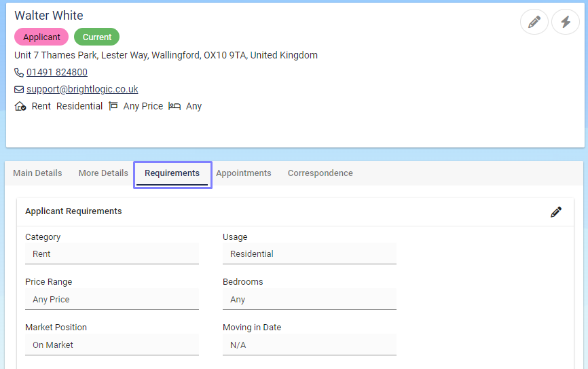The height and width of the screenshot is (369, 588).
Task: Click the green Current status badge
Action: (x=96, y=37)
